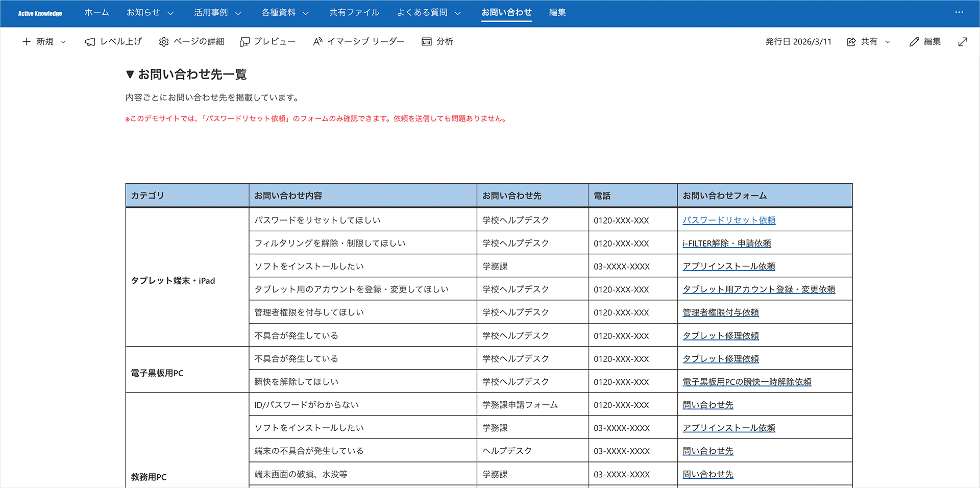Open i-FILTER解除・申請依頼 link
This screenshot has height=488, width=980.
pyautogui.click(x=726, y=243)
